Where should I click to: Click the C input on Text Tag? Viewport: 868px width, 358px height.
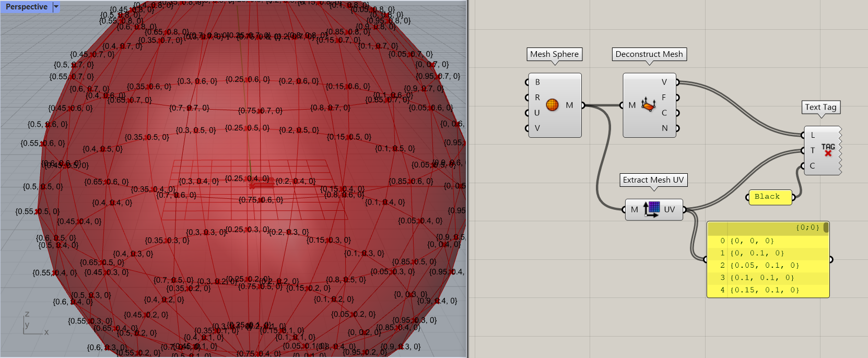click(812, 166)
